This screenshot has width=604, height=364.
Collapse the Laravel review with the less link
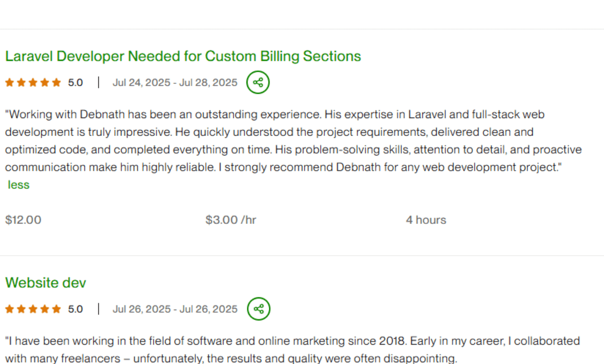click(18, 184)
